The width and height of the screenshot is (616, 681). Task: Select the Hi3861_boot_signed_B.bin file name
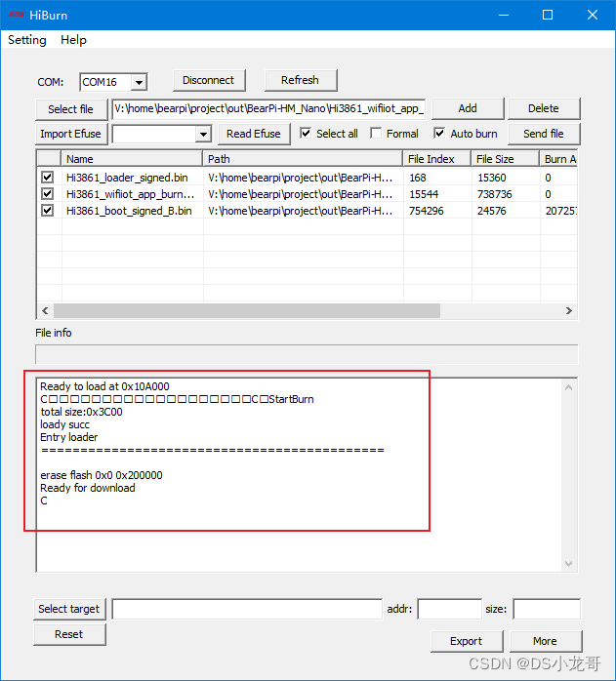(x=129, y=211)
